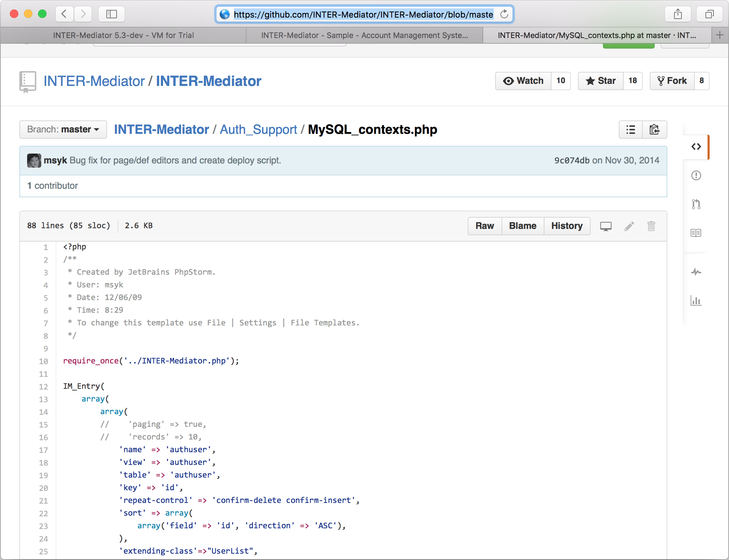729x560 pixels.
Task: Copy file path with the clipboard icon
Action: 655,130
